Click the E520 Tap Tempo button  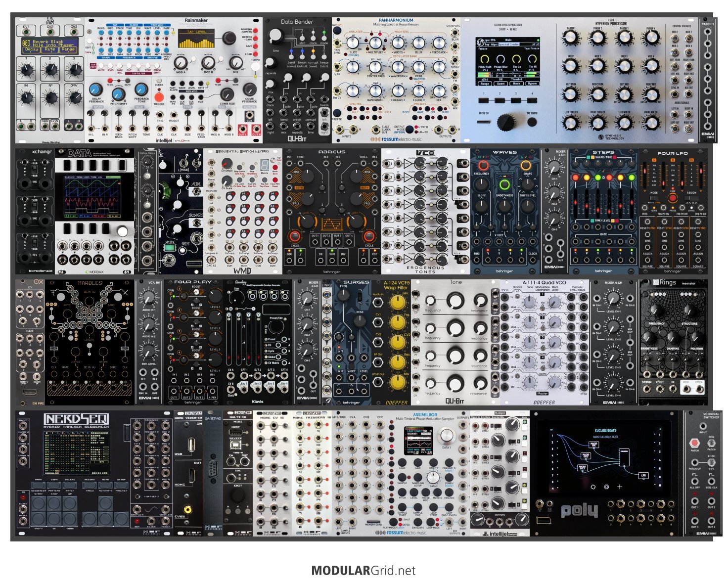point(532,122)
